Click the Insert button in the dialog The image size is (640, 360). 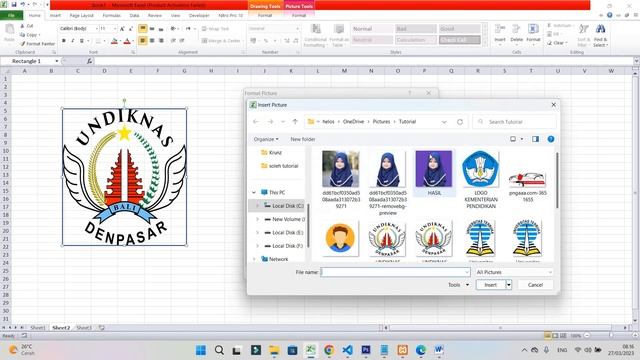pyautogui.click(x=491, y=285)
